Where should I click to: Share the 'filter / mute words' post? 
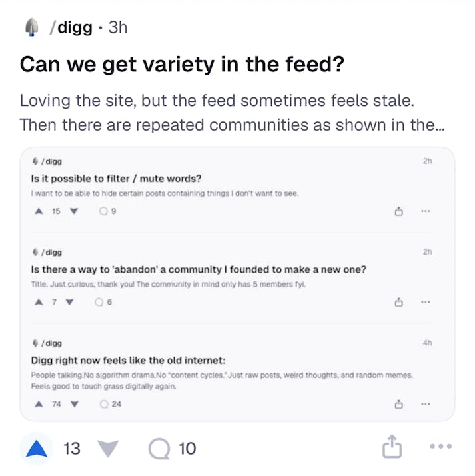399,212
